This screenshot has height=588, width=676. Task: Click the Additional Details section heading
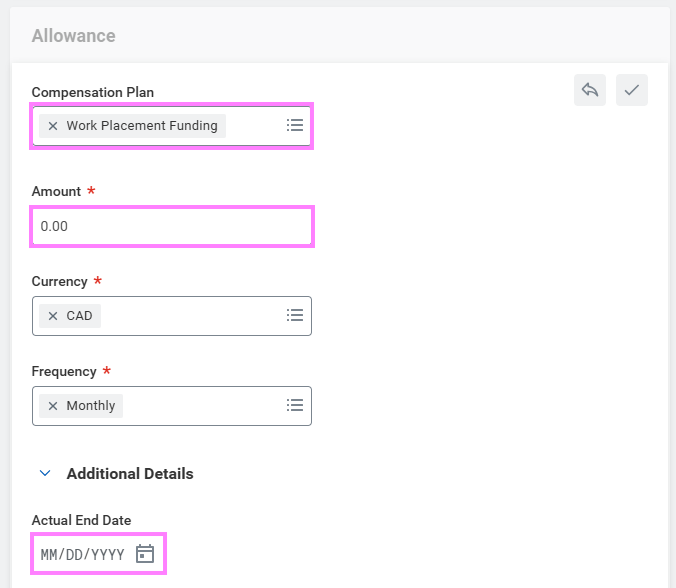[x=130, y=474]
